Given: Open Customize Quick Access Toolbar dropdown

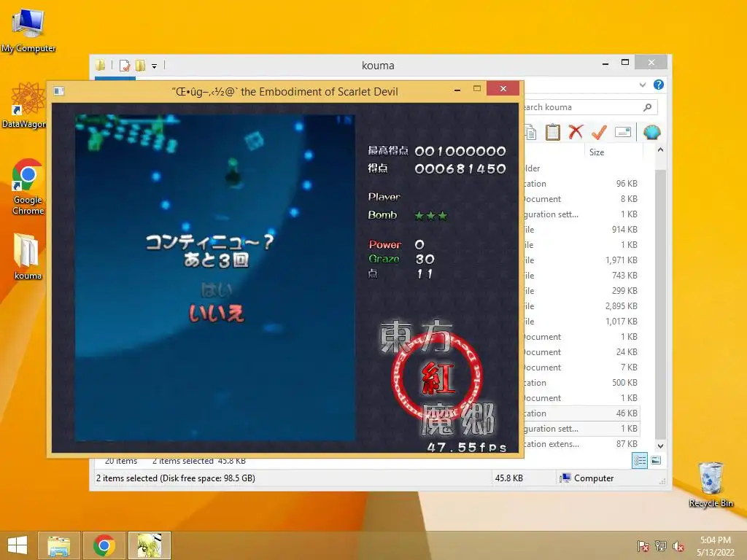Looking at the screenshot, I should point(155,66).
